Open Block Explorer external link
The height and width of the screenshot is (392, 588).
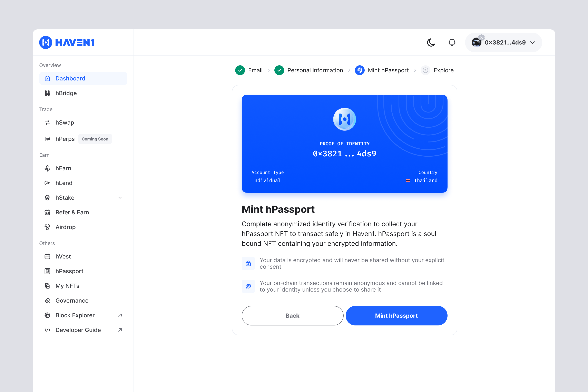(75, 315)
